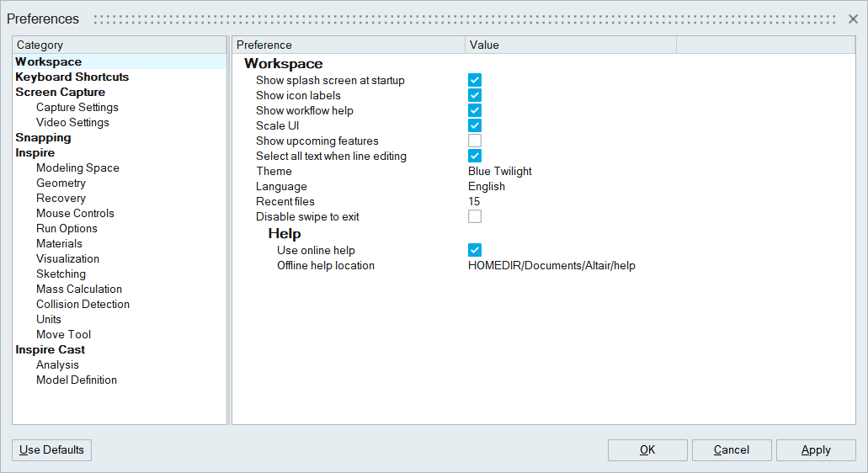Uncheck Use online help option
The height and width of the screenshot is (473, 868).
coord(475,251)
